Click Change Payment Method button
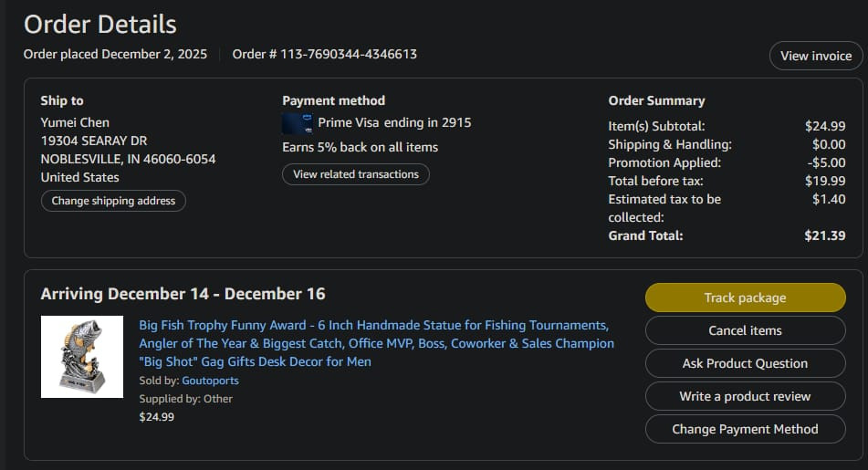The image size is (868, 470). click(x=745, y=429)
